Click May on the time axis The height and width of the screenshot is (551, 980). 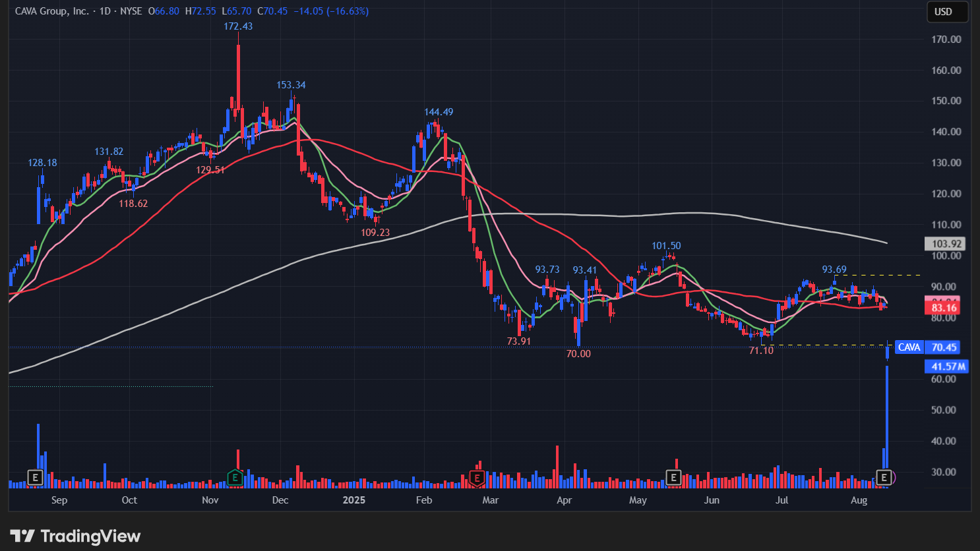tap(638, 500)
